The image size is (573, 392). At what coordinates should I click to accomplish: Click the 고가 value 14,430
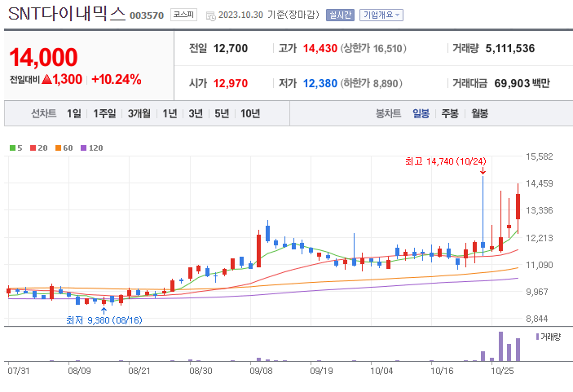click(320, 48)
